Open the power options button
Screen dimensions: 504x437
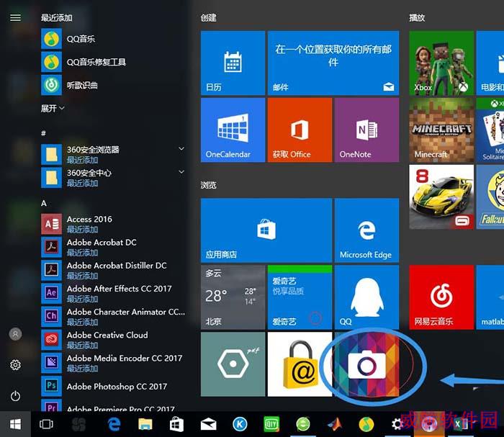tap(15, 395)
